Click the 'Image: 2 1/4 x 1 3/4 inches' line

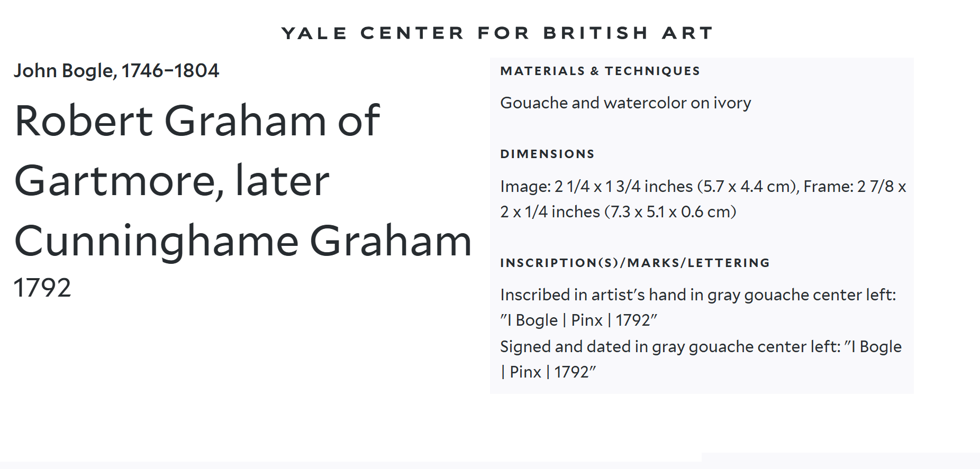click(596, 187)
